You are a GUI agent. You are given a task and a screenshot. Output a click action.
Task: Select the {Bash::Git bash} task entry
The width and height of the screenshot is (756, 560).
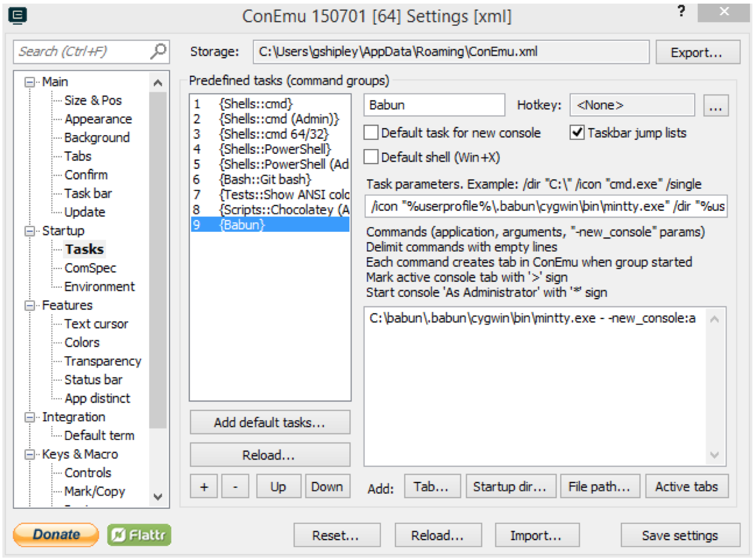(265, 179)
